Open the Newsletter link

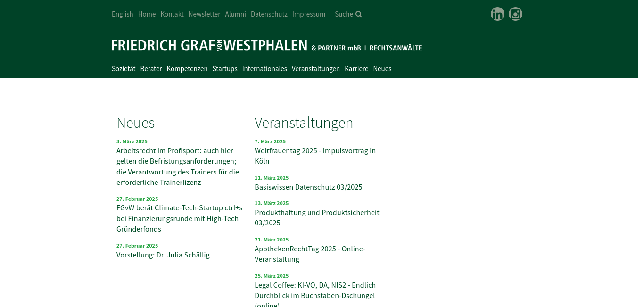coord(204,14)
